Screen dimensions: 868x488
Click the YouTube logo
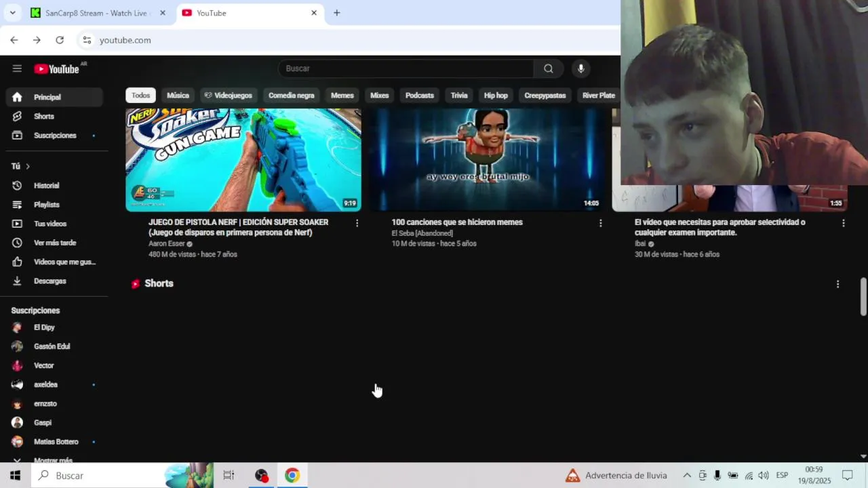coord(57,68)
